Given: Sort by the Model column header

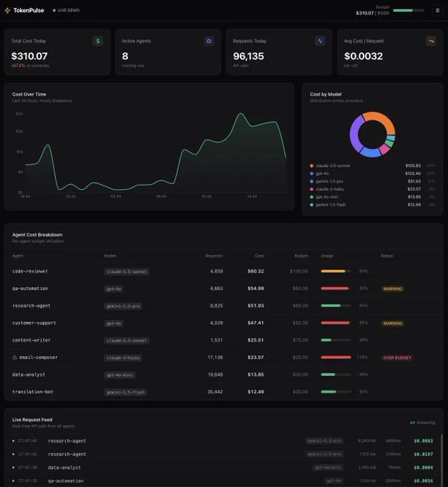Looking at the screenshot, I should (x=110, y=256).
